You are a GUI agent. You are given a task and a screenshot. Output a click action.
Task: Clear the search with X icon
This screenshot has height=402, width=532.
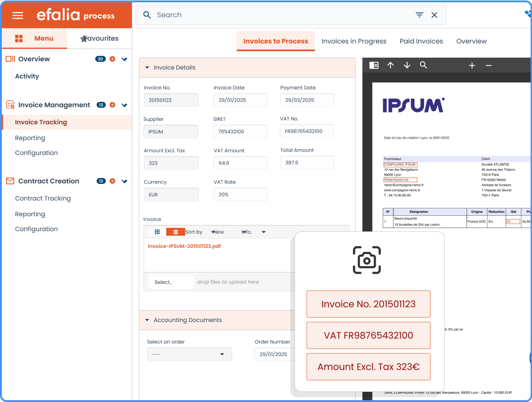(x=434, y=15)
